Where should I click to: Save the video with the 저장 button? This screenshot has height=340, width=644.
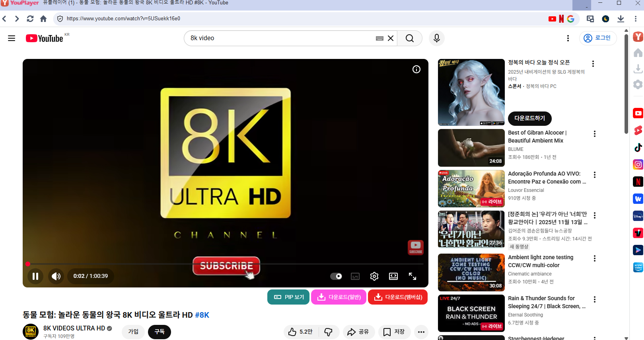click(394, 332)
